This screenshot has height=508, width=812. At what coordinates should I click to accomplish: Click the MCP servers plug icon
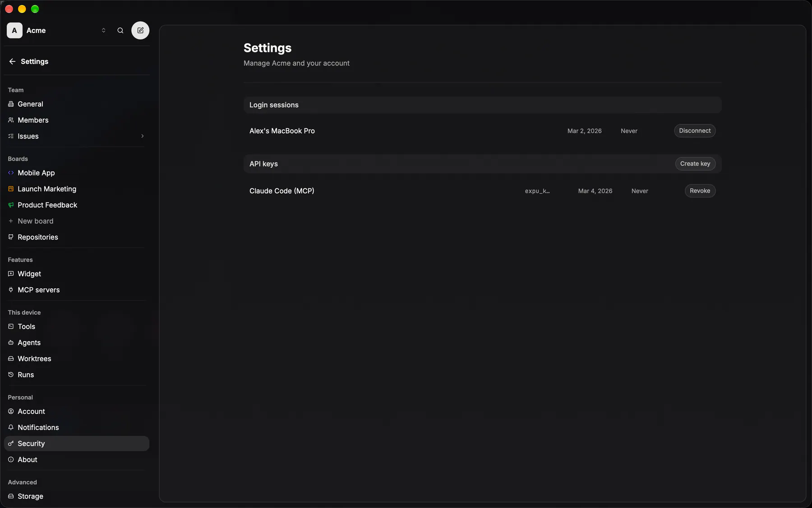coord(11,290)
